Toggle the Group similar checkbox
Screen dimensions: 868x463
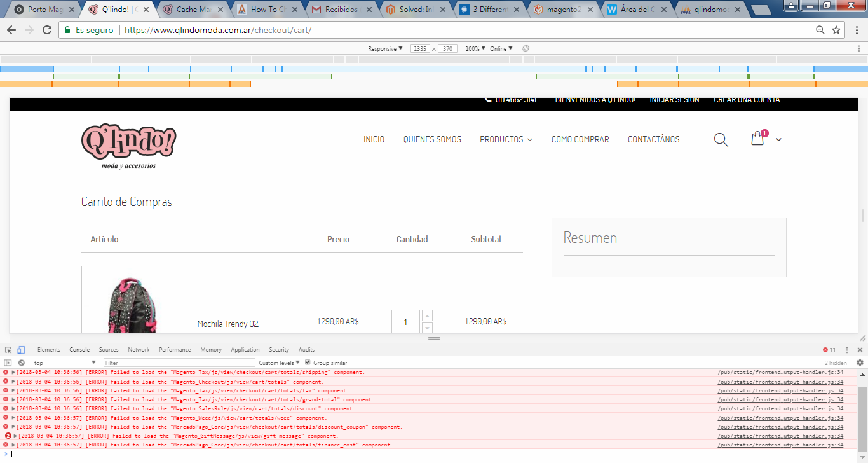308,362
